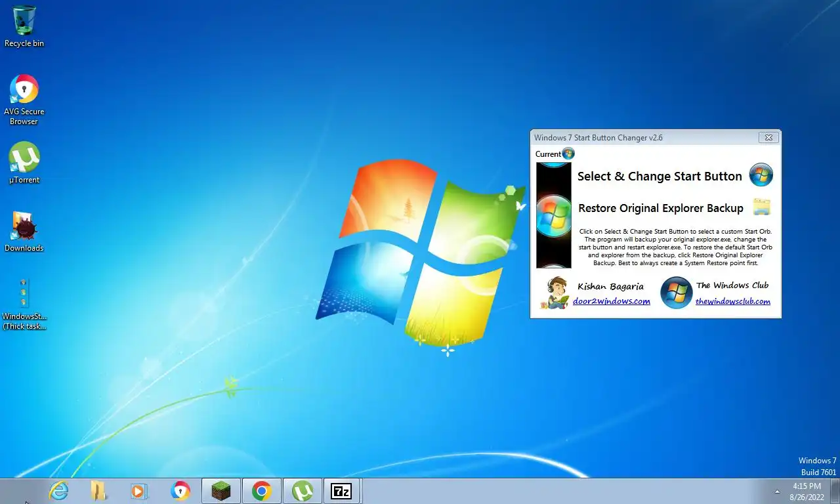The width and height of the screenshot is (840, 504).
Task: Click the Windows orb beside Select & Change
Action: (x=761, y=175)
